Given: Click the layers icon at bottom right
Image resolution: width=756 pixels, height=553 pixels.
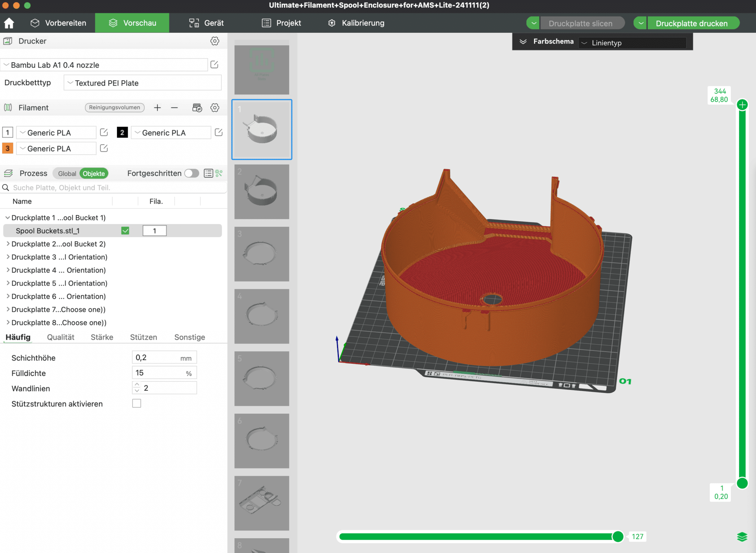Looking at the screenshot, I should click(742, 537).
